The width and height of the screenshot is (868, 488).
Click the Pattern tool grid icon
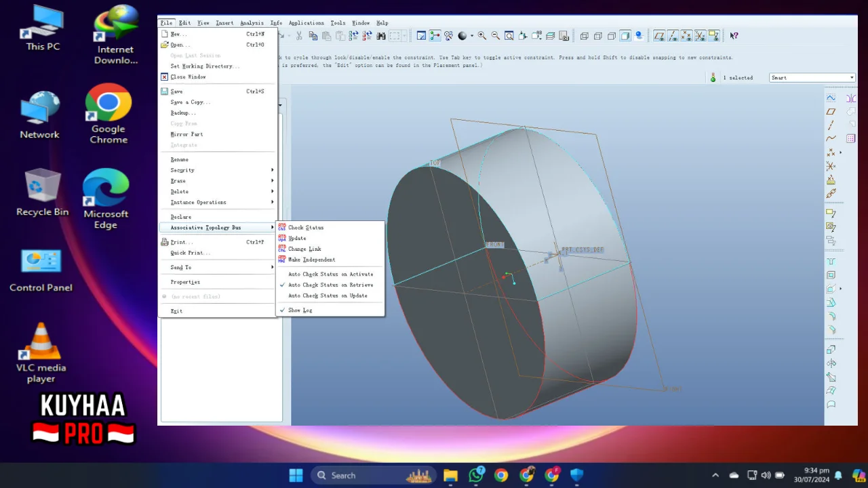tap(851, 139)
